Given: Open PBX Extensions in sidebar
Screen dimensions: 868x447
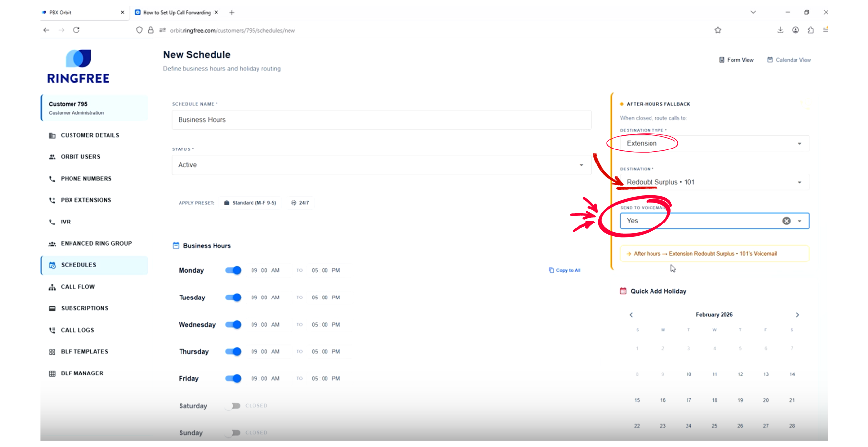Looking at the screenshot, I should point(86,200).
